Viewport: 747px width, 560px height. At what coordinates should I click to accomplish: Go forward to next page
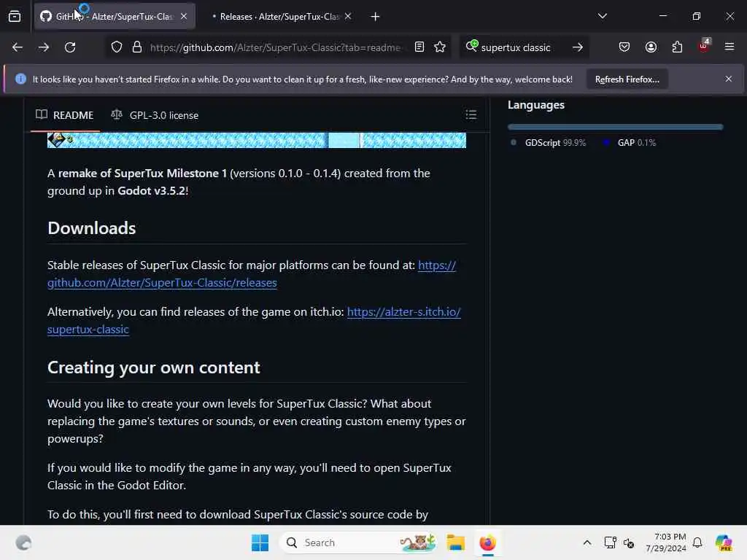tap(44, 47)
